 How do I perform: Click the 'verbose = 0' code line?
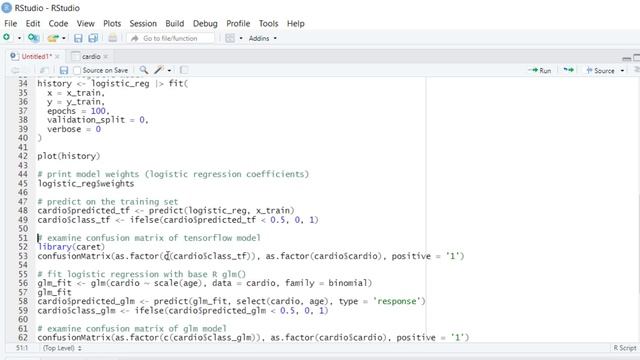[74, 129]
